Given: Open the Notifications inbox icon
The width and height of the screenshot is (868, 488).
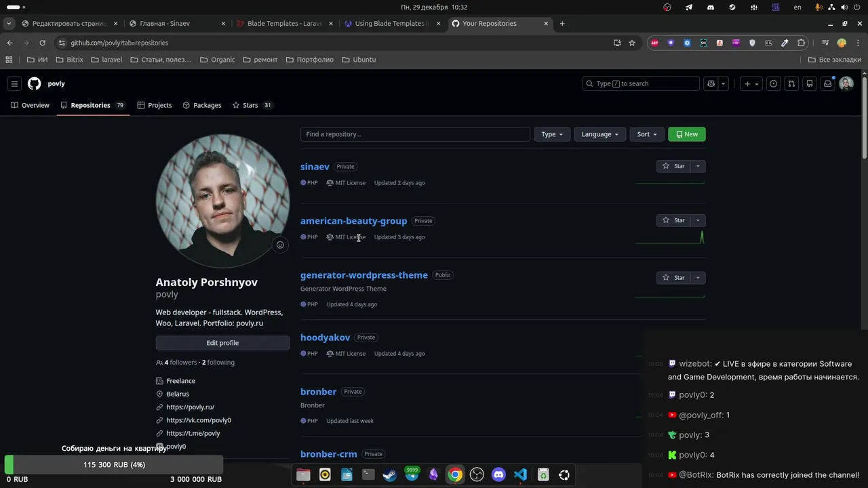Looking at the screenshot, I should pos(827,83).
